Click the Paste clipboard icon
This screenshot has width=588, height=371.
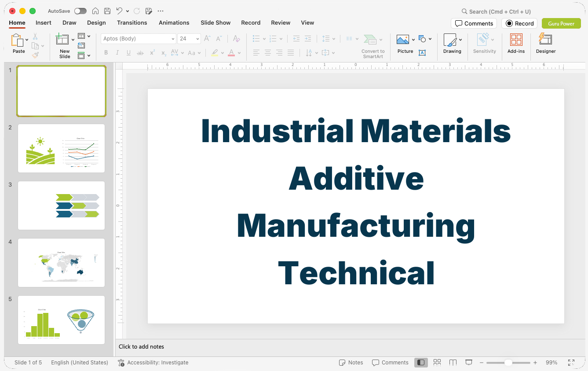17,40
